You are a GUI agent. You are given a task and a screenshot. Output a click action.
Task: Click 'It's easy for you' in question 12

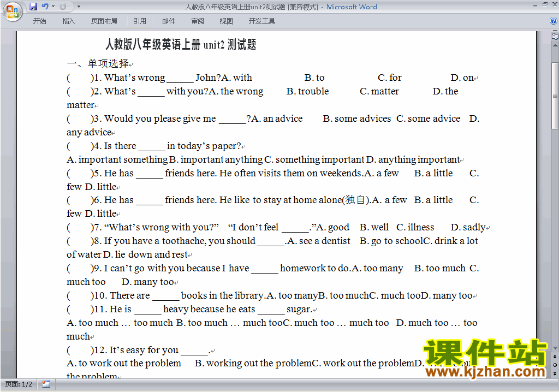144,350
